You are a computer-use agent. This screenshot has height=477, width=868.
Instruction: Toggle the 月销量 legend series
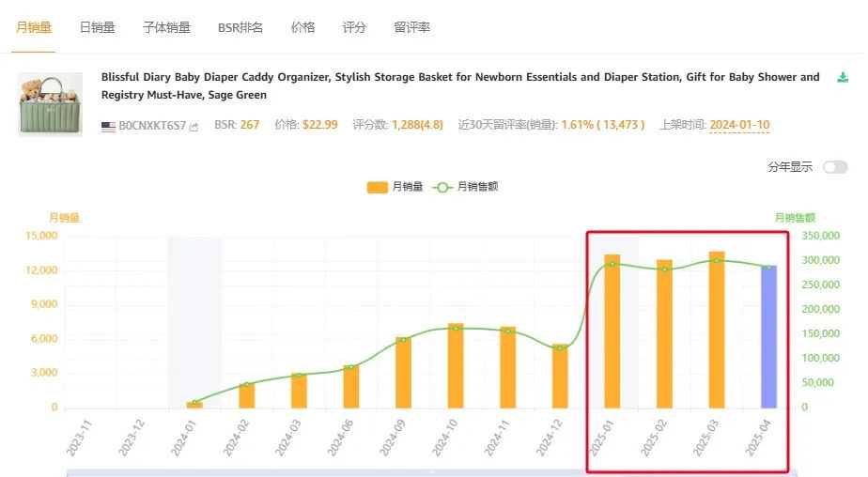click(395, 187)
